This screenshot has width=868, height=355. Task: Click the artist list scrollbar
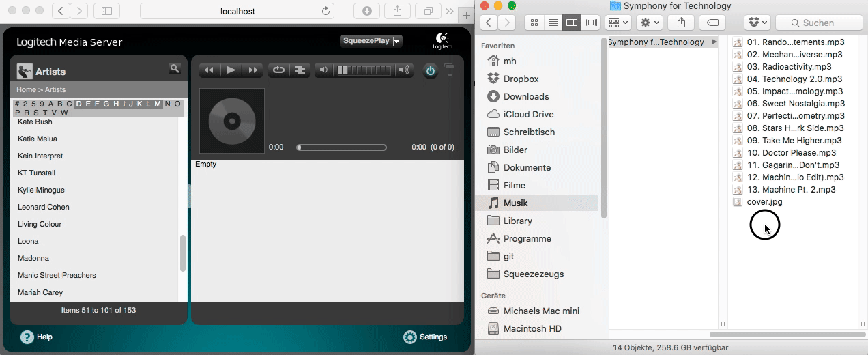(182, 253)
